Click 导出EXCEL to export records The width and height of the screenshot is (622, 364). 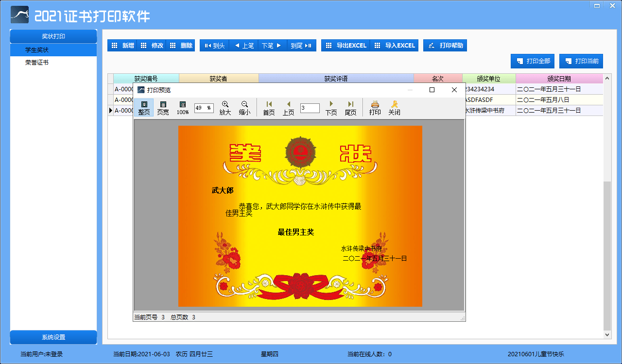(x=345, y=45)
